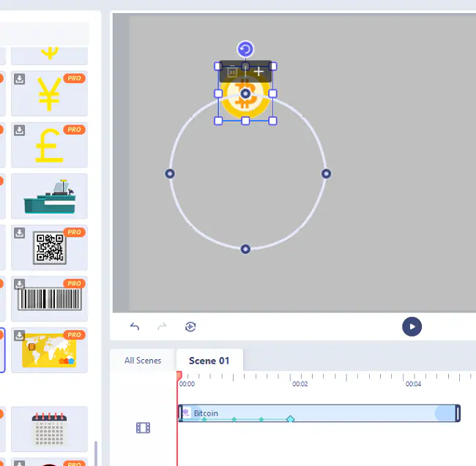Viewport: 476px width, 466px height.
Task: Select the QR code asset
Action: pyautogui.click(x=49, y=247)
